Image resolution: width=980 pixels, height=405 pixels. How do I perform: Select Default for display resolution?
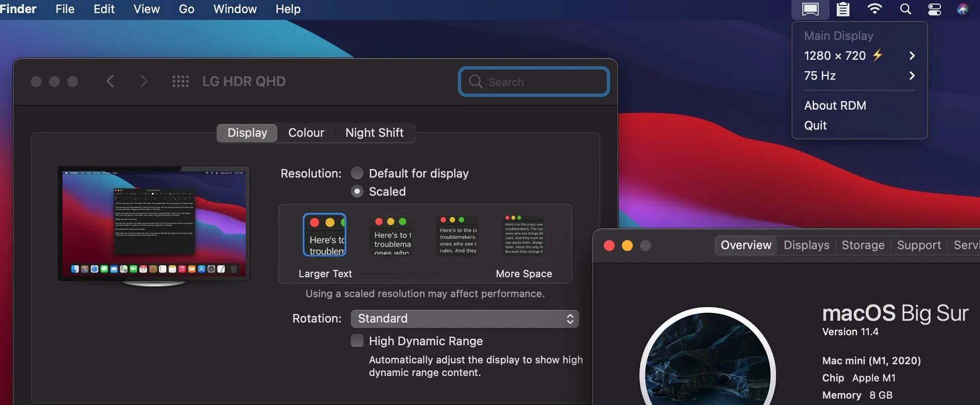pyautogui.click(x=357, y=173)
